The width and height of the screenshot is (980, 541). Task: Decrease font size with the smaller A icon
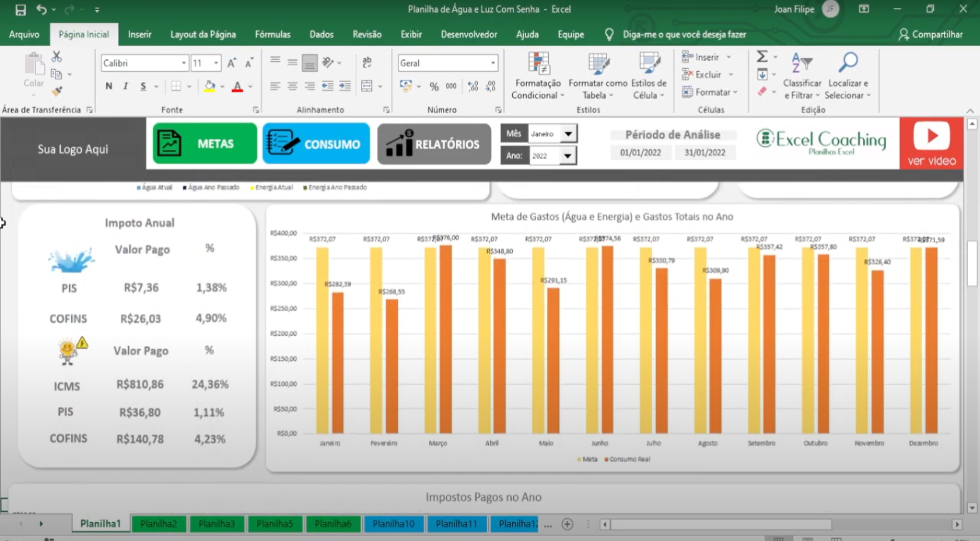point(249,63)
